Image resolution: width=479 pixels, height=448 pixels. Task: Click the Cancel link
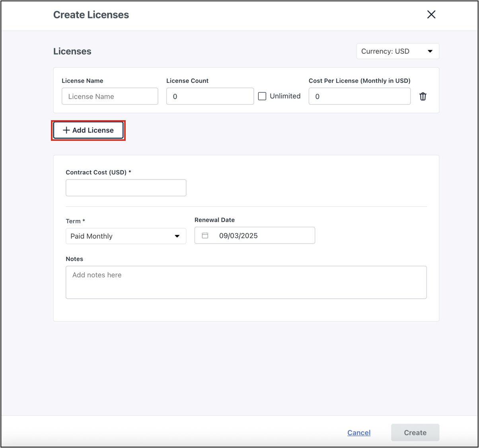pyautogui.click(x=358, y=432)
